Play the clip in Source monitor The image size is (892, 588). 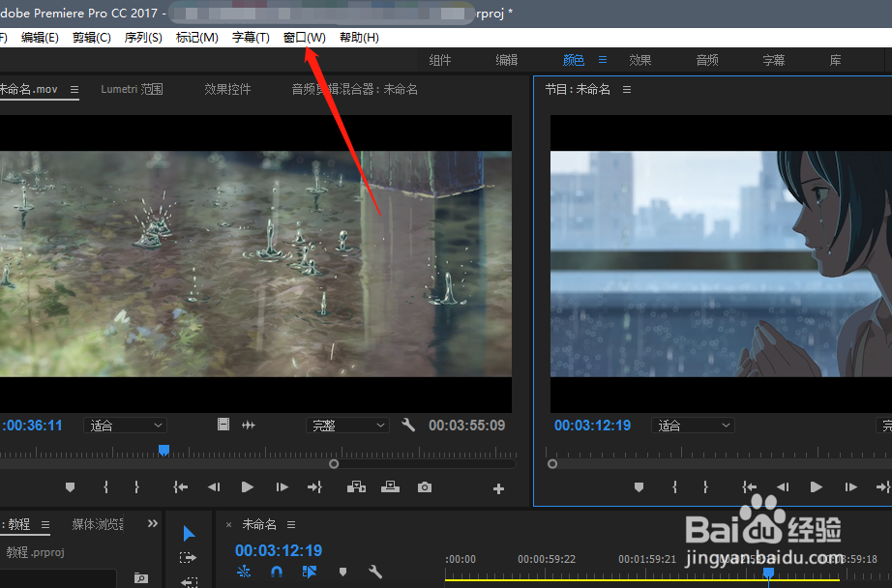point(247,487)
